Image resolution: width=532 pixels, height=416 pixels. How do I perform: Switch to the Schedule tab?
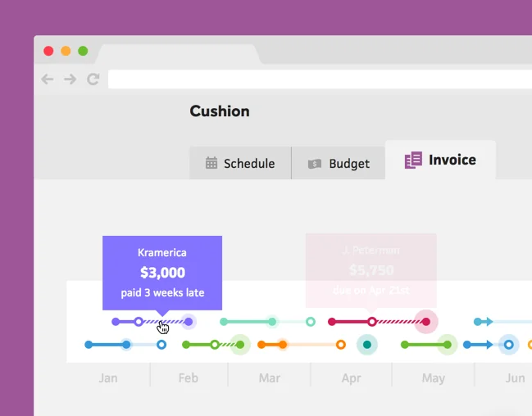240,164
